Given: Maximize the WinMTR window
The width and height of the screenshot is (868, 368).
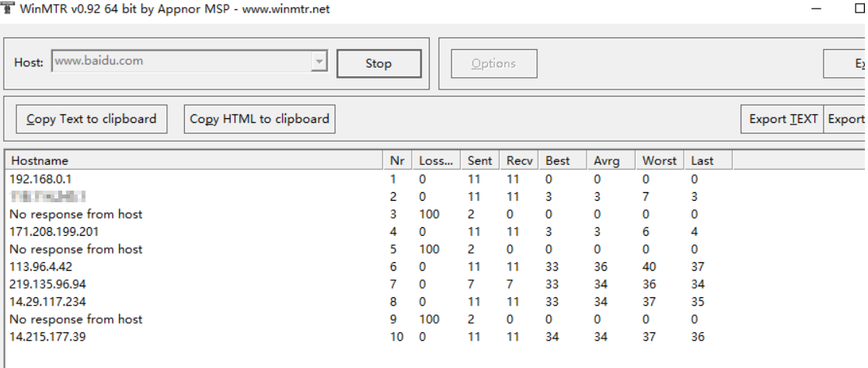Looking at the screenshot, I should [x=859, y=9].
